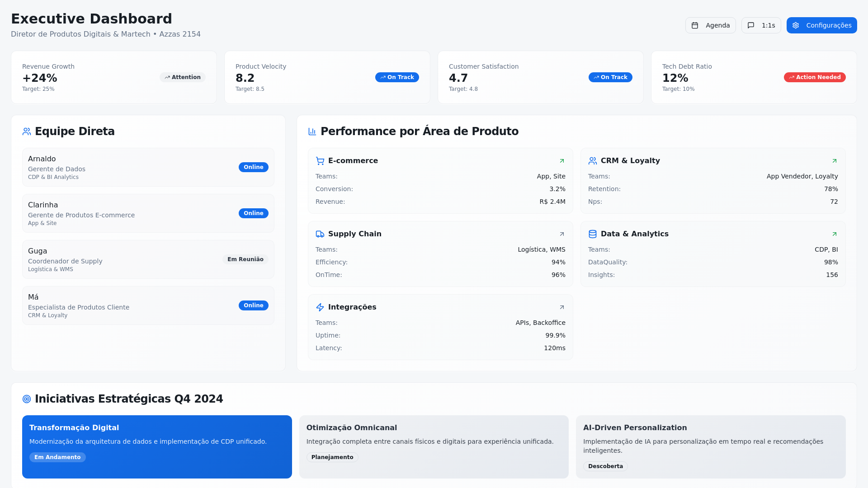Open Arnaldo's team member card
Screen dimensions: 868x488
(148, 167)
